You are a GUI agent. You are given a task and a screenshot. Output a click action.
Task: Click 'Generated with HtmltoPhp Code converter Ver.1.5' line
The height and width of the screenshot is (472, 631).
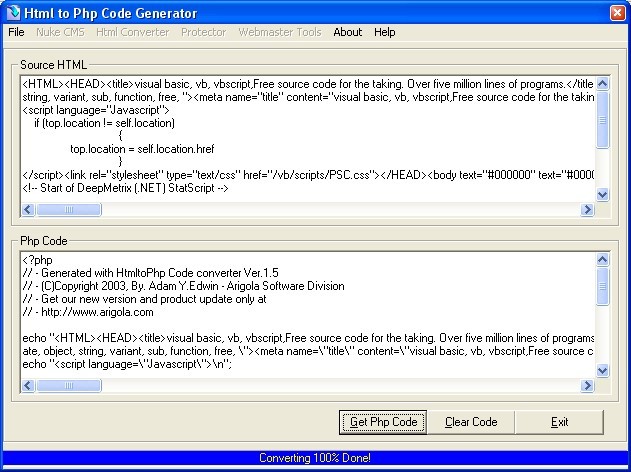(x=151, y=273)
